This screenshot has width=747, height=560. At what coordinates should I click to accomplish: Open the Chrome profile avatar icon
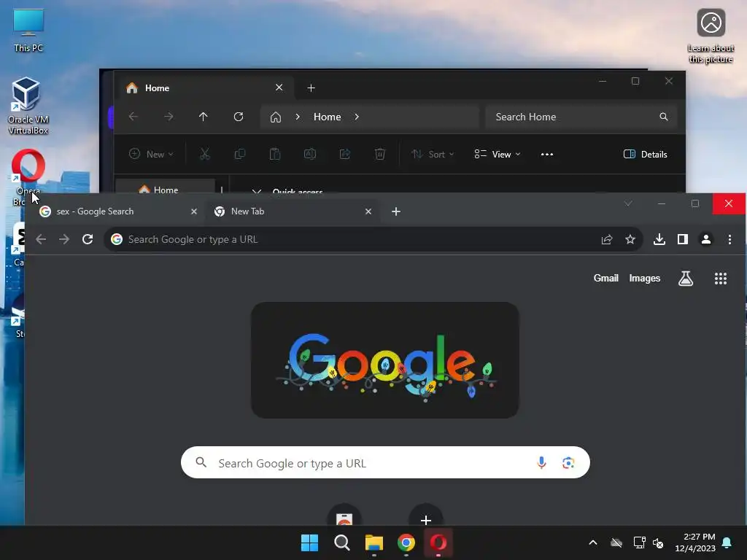pos(706,239)
